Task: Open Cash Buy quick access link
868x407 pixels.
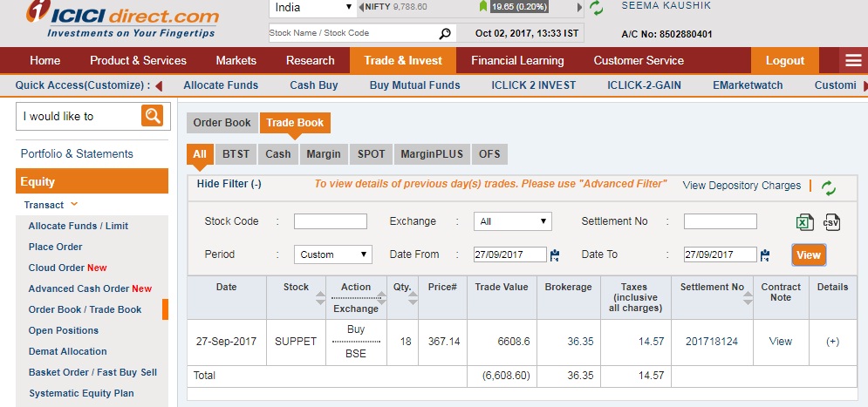Action: [314, 85]
